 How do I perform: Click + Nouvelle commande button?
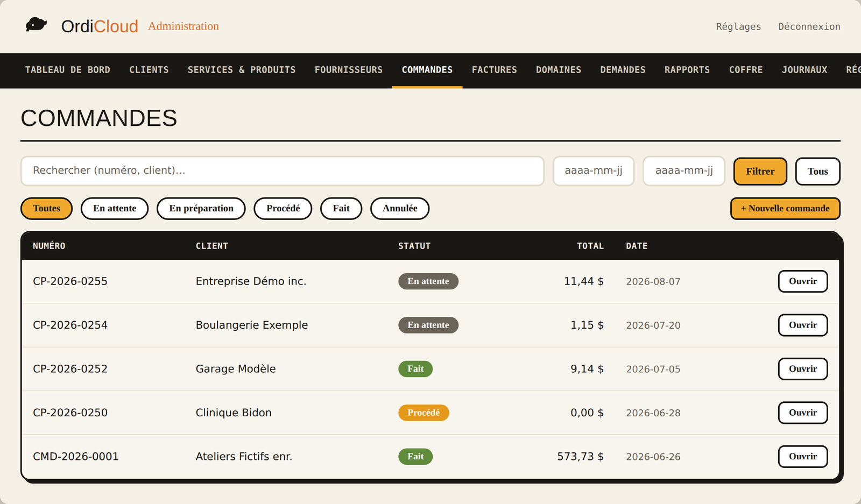(x=785, y=209)
